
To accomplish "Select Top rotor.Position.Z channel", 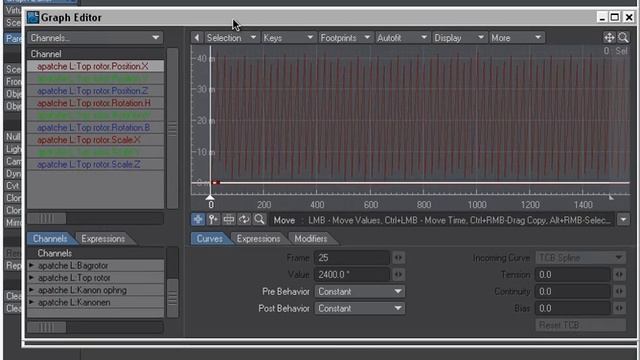I will [96, 91].
